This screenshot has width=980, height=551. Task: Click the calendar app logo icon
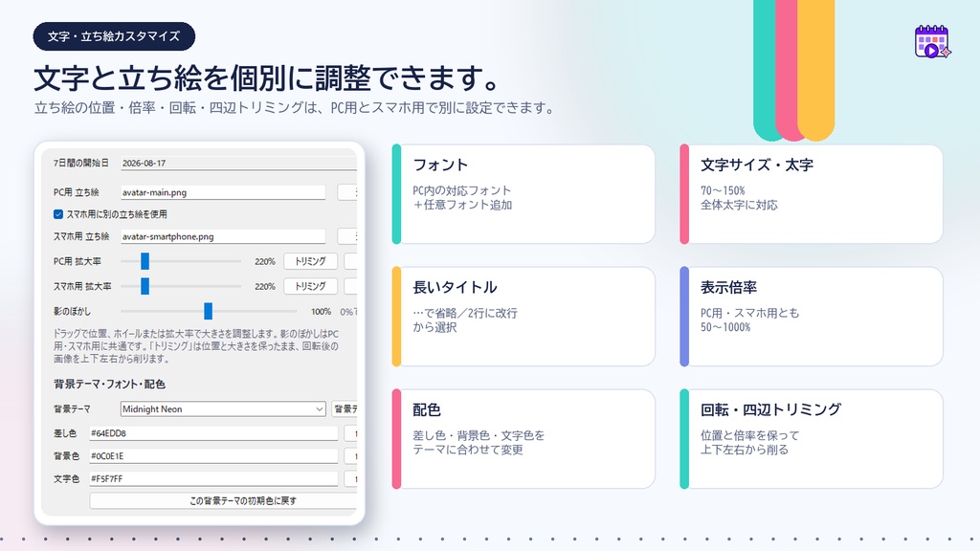932,42
